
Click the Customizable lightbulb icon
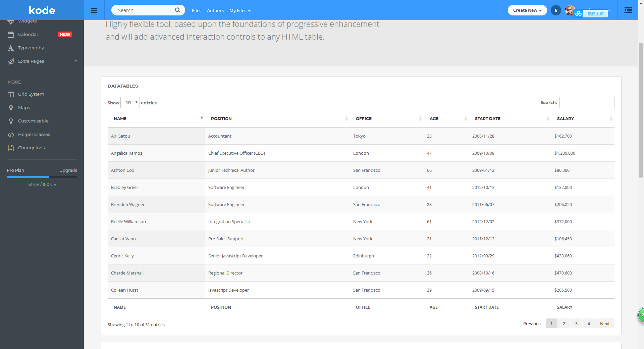tap(11, 121)
